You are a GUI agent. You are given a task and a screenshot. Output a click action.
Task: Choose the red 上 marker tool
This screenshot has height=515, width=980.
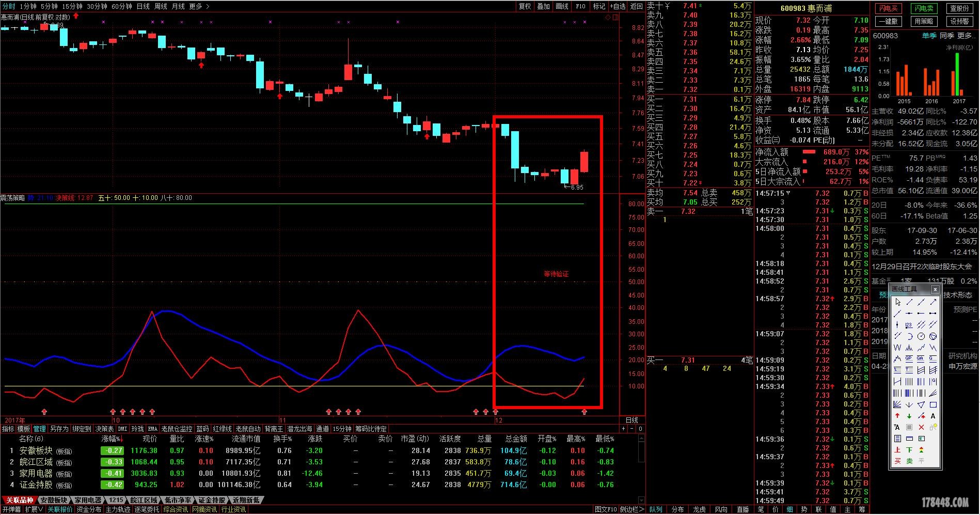tap(898, 450)
